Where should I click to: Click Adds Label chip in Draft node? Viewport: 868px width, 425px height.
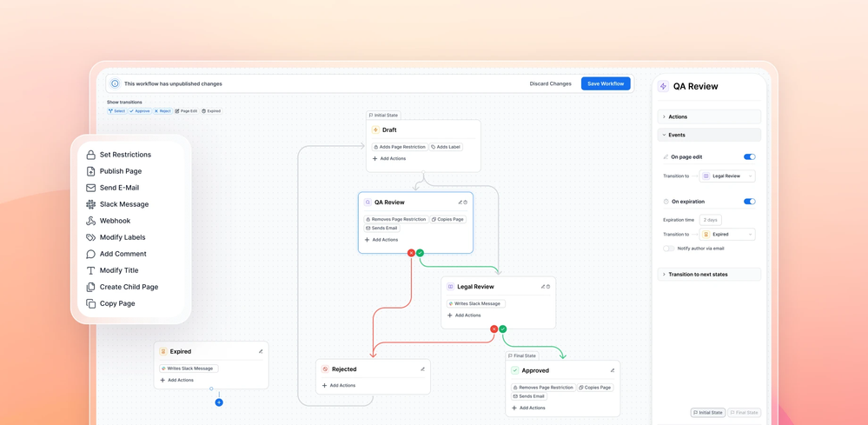[x=447, y=147]
